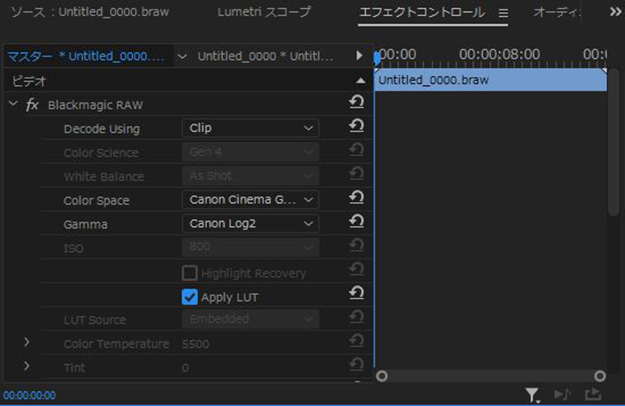Reset the Gamma parameter
Screen dimensions: 625x406
pyautogui.click(x=356, y=224)
